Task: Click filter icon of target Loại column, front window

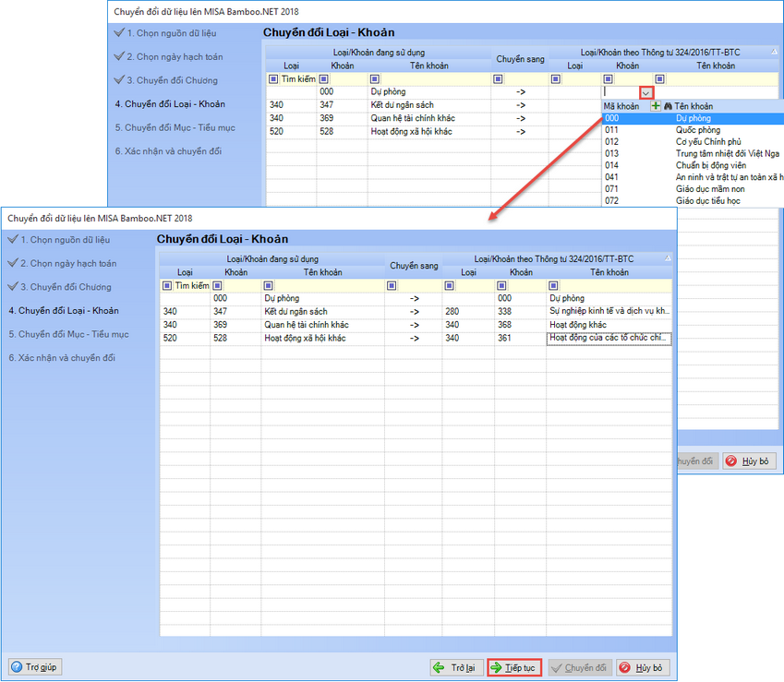Action: (x=449, y=286)
